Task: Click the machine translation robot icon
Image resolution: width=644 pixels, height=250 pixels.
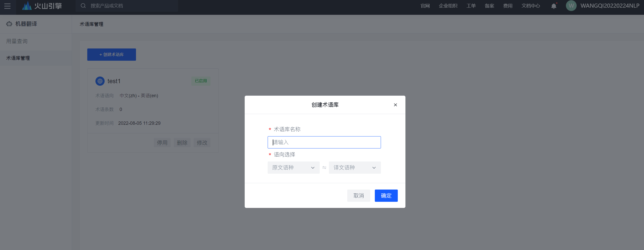Action: [x=9, y=24]
